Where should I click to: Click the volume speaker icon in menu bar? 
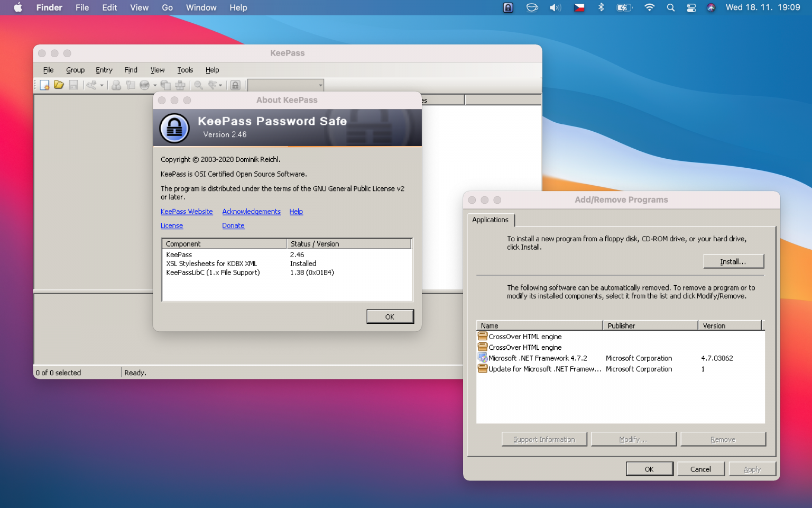point(555,7)
